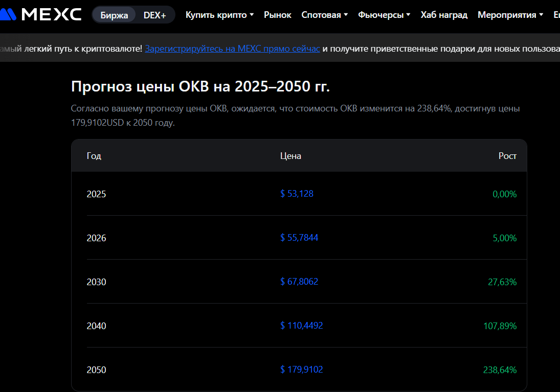
Task: Click the 107,89% growth value
Action: tap(500, 326)
